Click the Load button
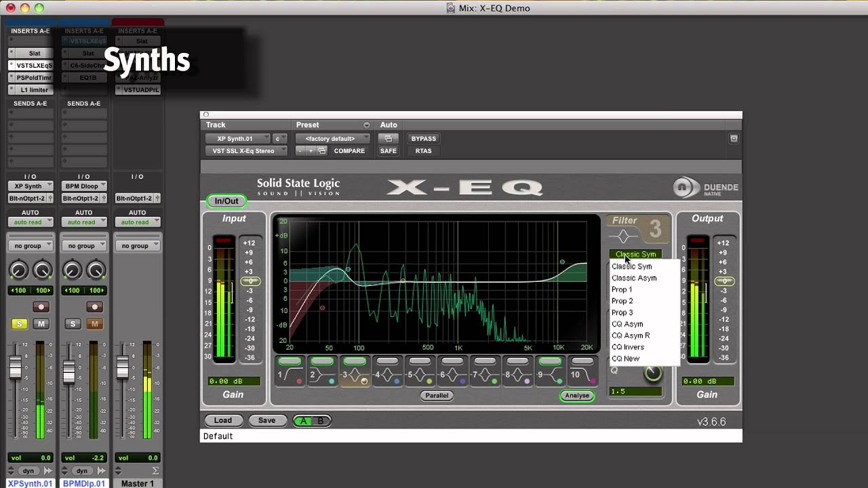The width and height of the screenshot is (868, 488). pyautogui.click(x=222, y=420)
